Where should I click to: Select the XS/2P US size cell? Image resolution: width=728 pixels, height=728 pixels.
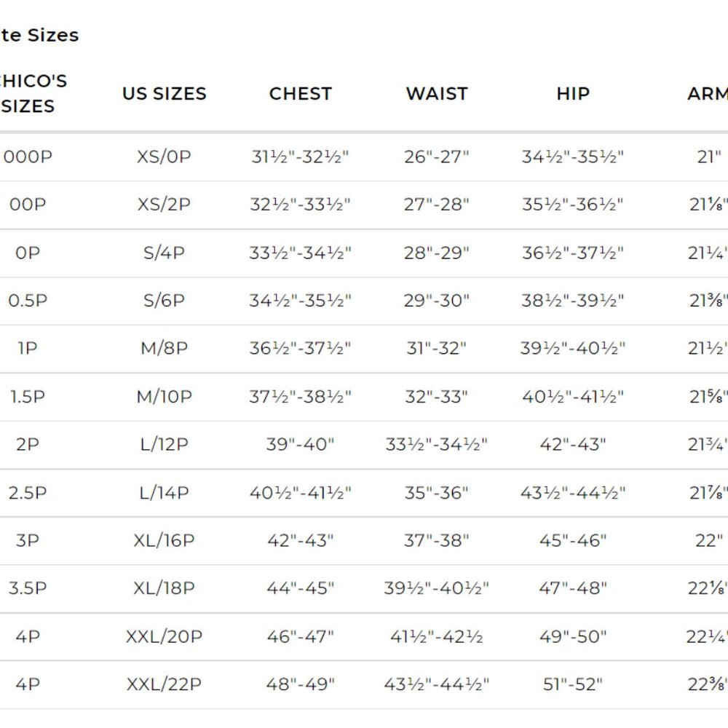[x=164, y=205]
